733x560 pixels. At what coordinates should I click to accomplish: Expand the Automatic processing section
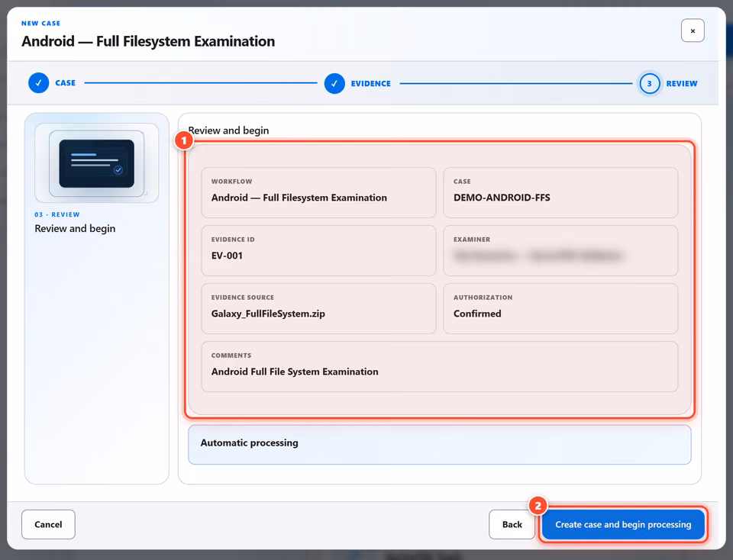(x=440, y=444)
